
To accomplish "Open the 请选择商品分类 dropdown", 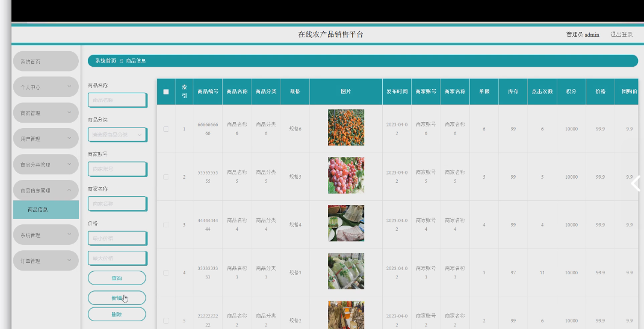I will 117,135.
